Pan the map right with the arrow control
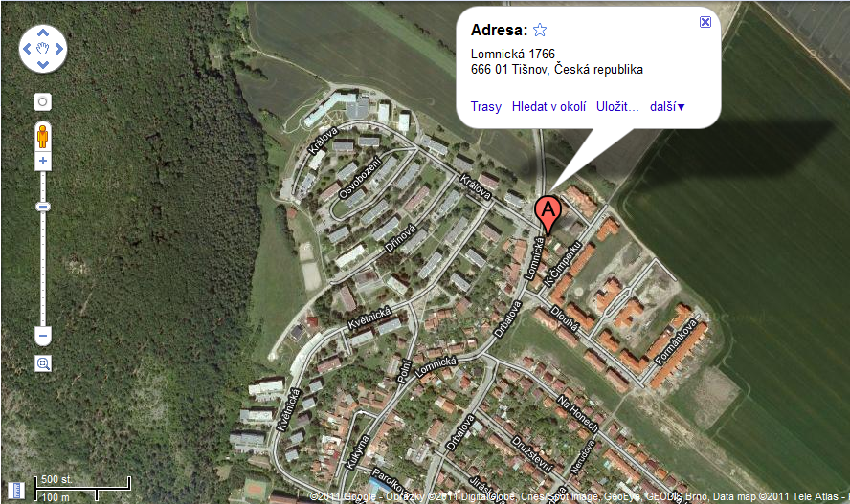The image size is (850, 504). tap(58, 49)
